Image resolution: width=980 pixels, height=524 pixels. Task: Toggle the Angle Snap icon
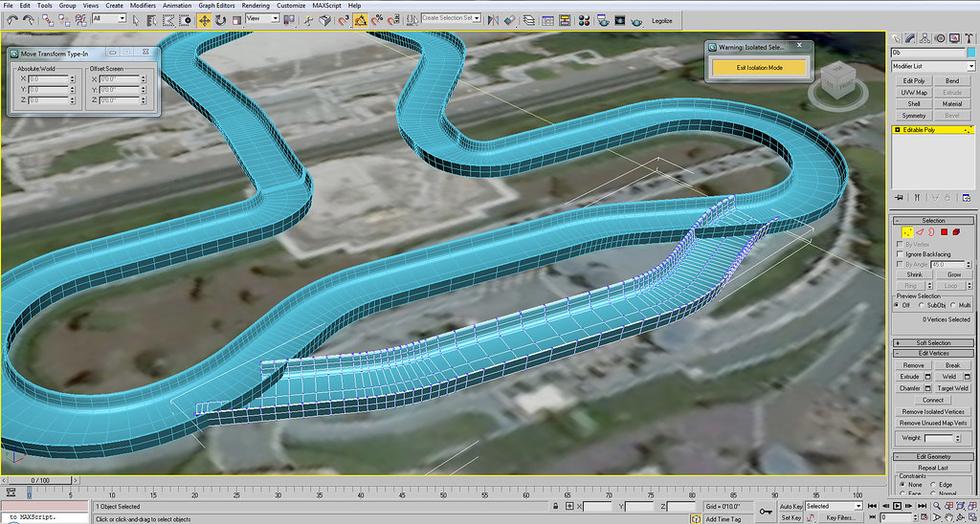tap(361, 21)
